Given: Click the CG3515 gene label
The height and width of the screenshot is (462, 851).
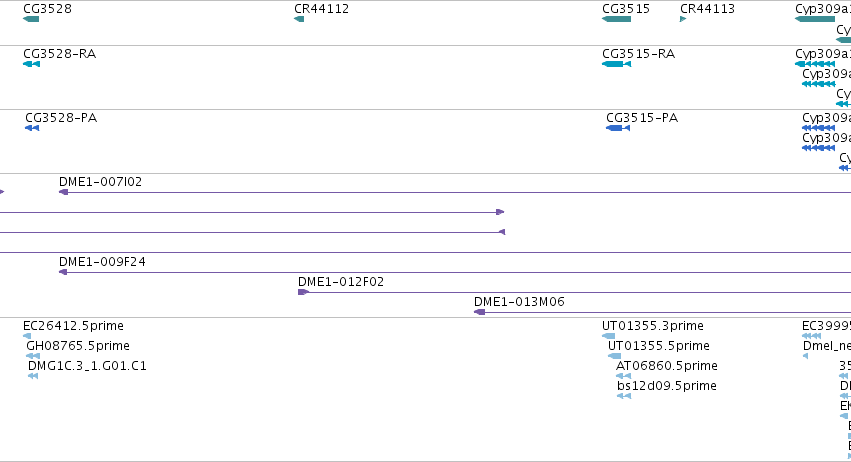Looking at the screenshot, I should point(626,9).
